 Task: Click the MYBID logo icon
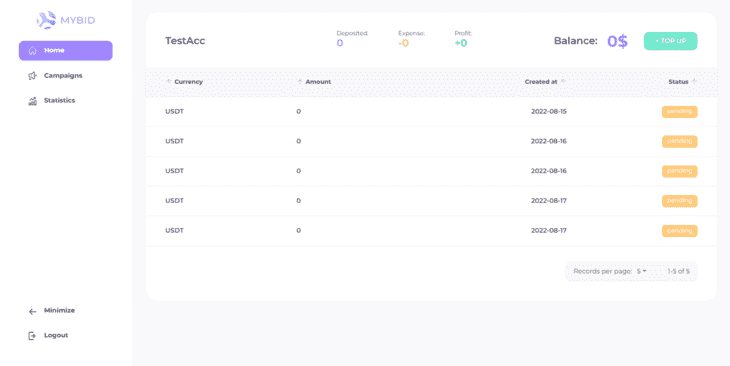(x=47, y=20)
